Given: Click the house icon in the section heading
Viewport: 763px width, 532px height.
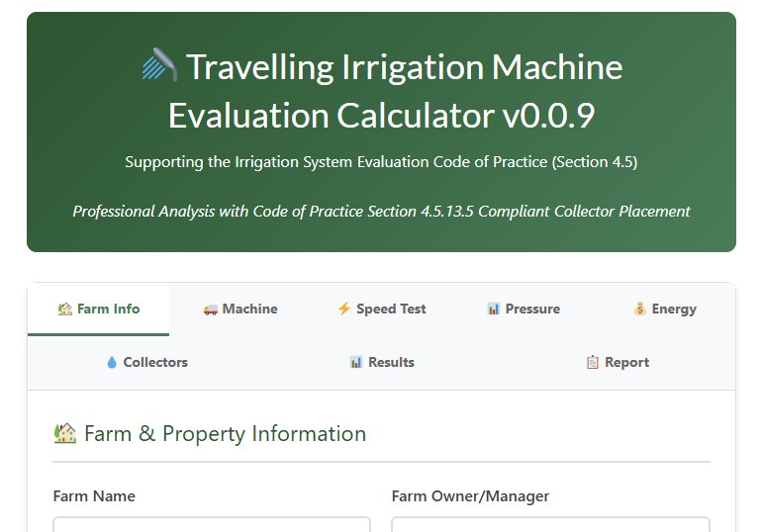Looking at the screenshot, I should [65, 433].
